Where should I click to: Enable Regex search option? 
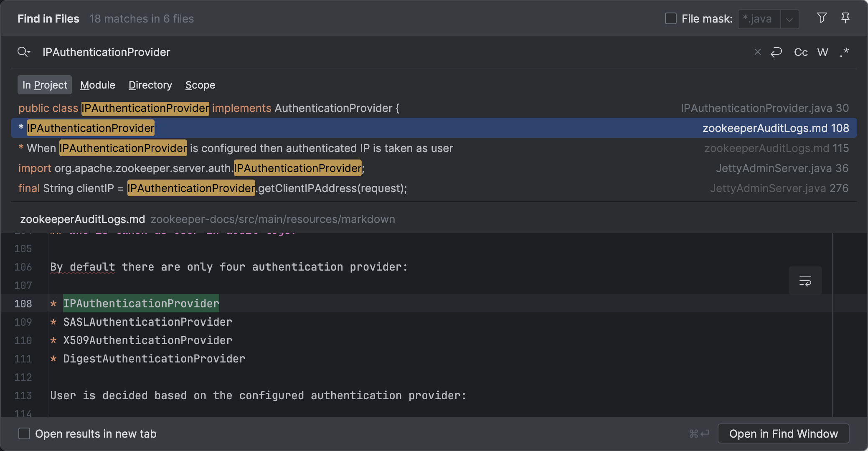pyautogui.click(x=844, y=52)
